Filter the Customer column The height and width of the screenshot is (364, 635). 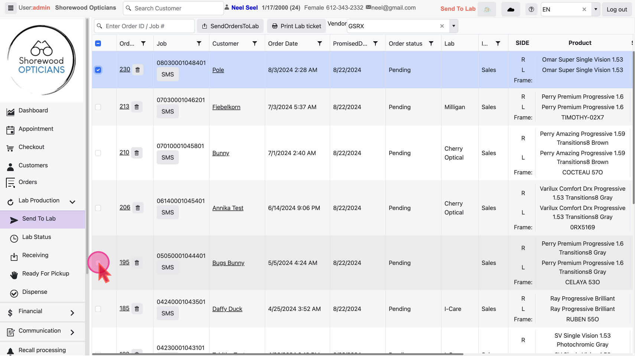[x=255, y=43]
